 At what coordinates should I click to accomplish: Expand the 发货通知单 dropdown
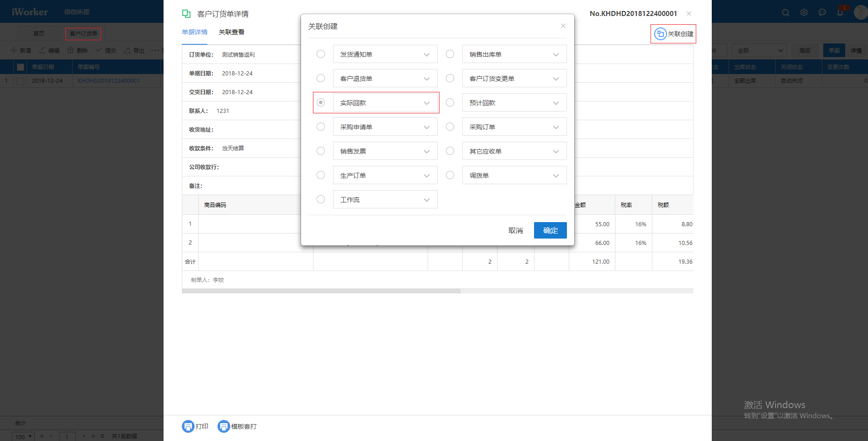click(x=385, y=54)
